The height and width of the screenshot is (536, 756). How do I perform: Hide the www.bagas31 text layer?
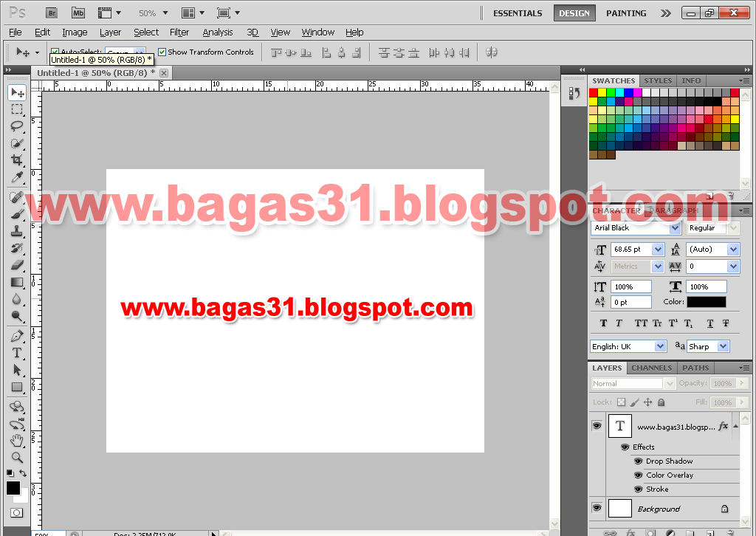(x=597, y=425)
